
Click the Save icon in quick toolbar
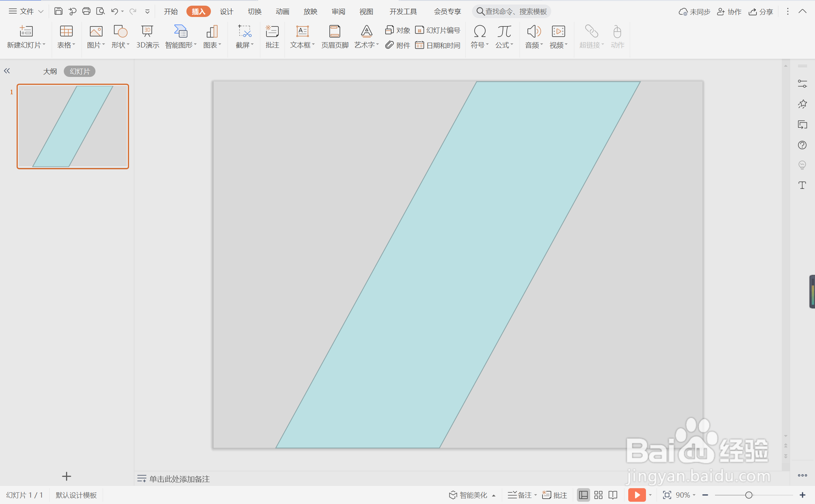point(58,11)
